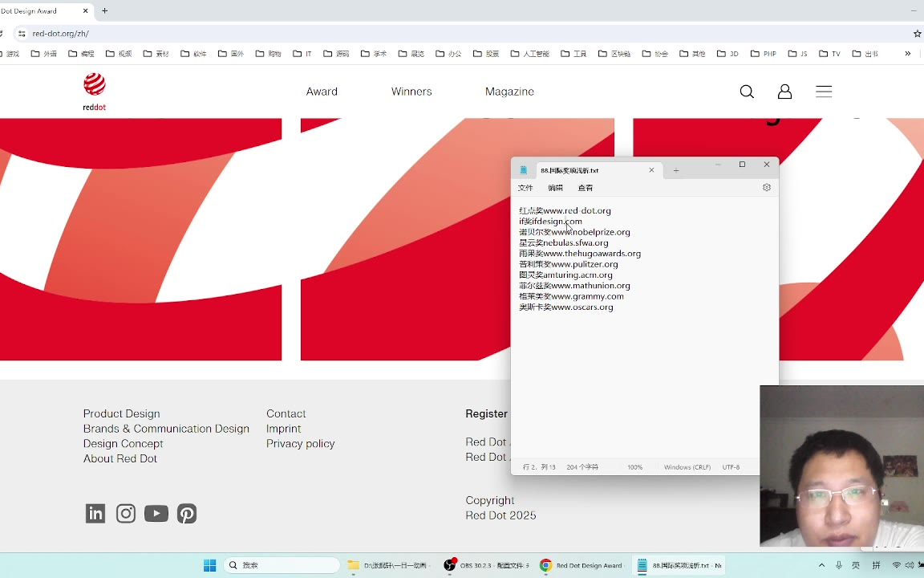
Task: Click the site info icon in address bar
Action: pyautogui.click(x=21, y=34)
